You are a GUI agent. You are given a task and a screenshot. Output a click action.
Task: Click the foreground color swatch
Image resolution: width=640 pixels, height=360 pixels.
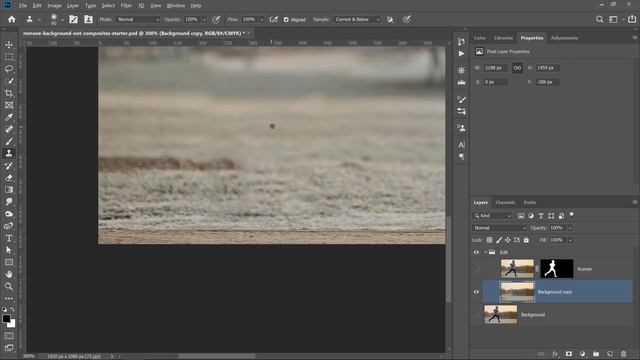point(6,319)
